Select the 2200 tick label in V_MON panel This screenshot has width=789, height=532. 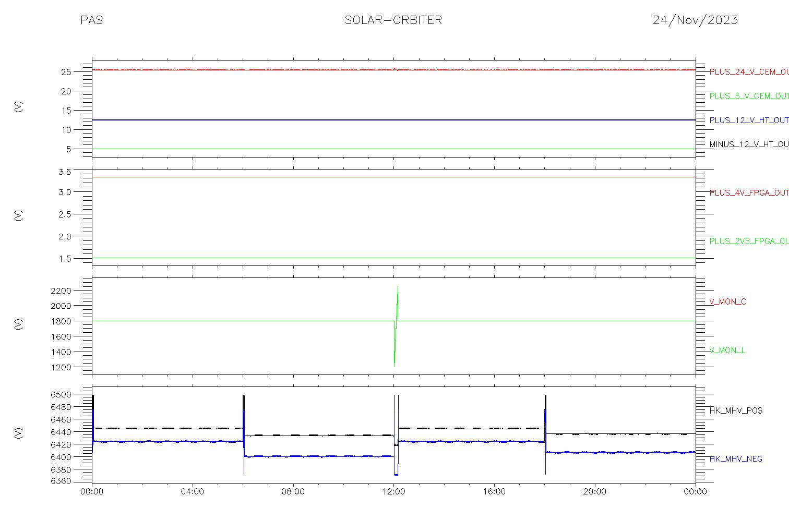pyautogui.click(x=61, y=291)
